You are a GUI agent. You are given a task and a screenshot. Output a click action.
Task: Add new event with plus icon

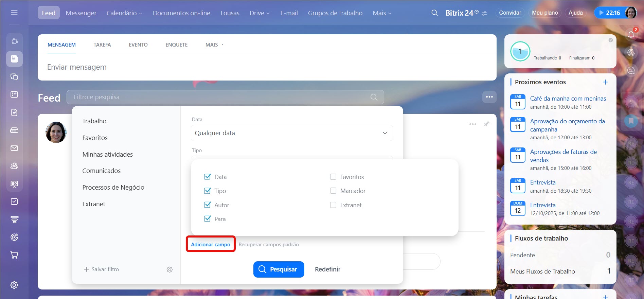[x=605, y=82]
